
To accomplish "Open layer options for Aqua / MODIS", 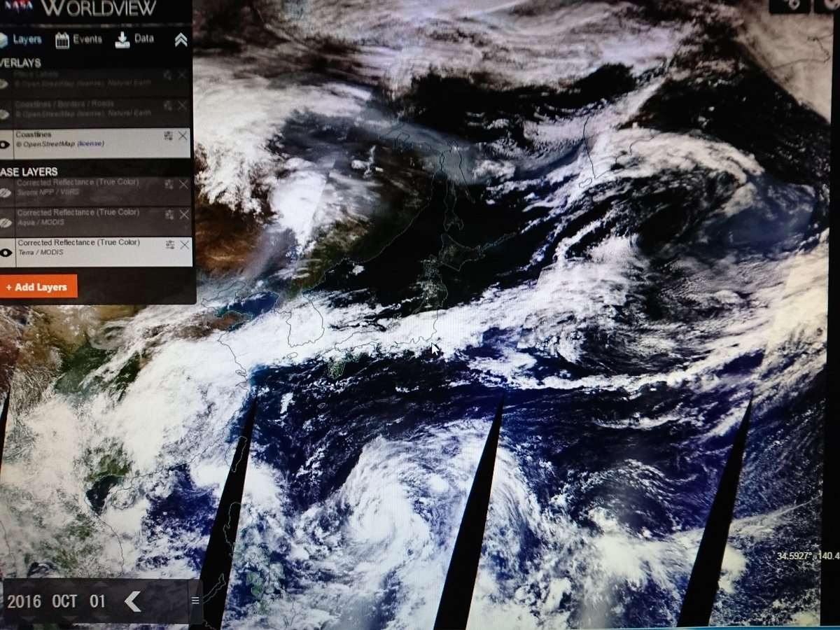I will click(x=169, y=213).
